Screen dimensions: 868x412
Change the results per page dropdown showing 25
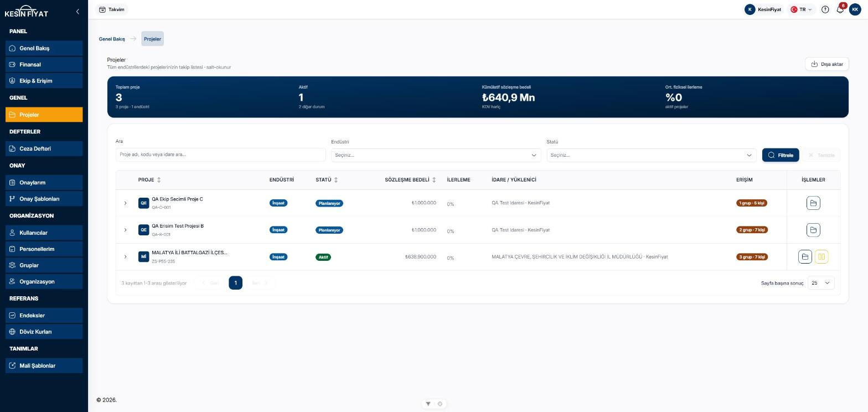(821, 283)
